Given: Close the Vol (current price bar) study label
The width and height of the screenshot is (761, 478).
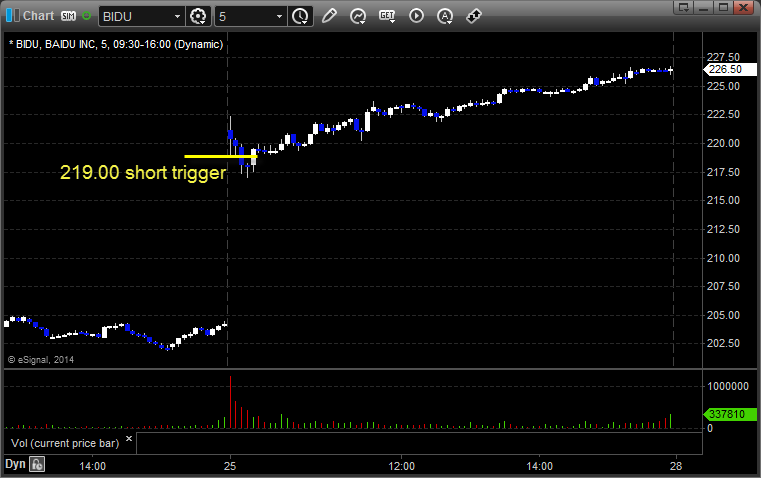Looking at the screenshot, I should coord(129,439).
